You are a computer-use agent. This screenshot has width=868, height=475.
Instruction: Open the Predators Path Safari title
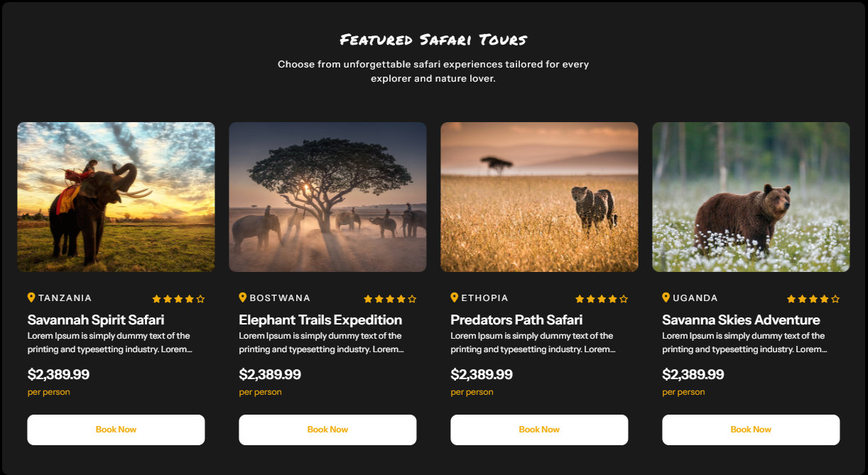pos(516,320)
